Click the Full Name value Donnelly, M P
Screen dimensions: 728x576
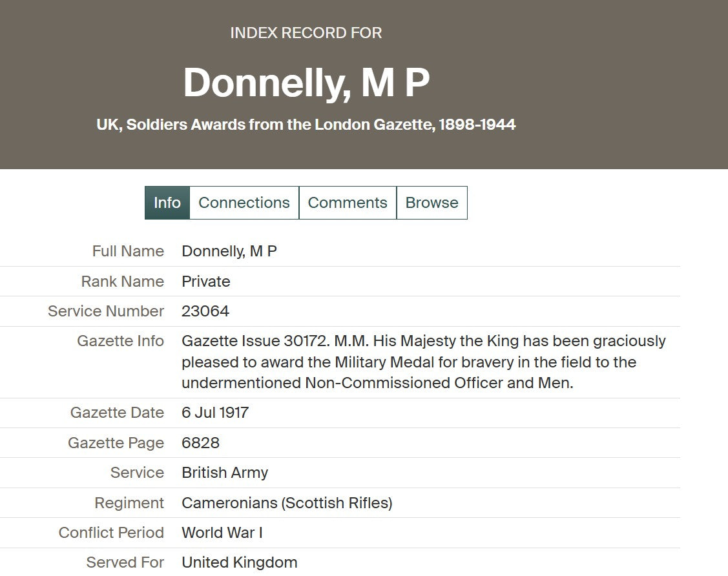point(229,251)
